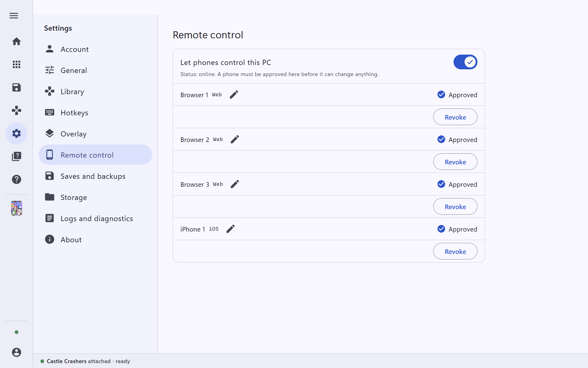Open the apps grid view
The image size is (588, 368).
pos(17,64)
